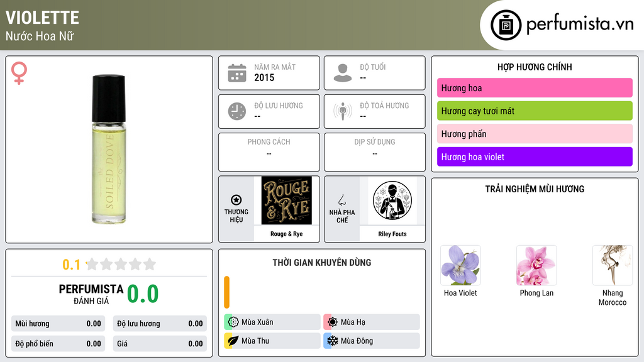Click the nose icon for Nhà pha chế
644x362 pixels.
[341, 200]
